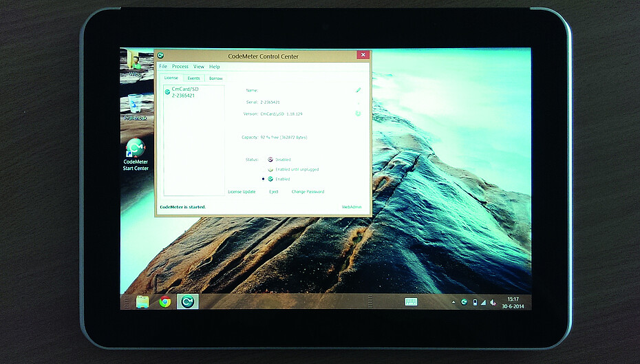Launch Chrome from the taskbar
The width and height of the screenshot is (640, 364).
coord(165,302)
